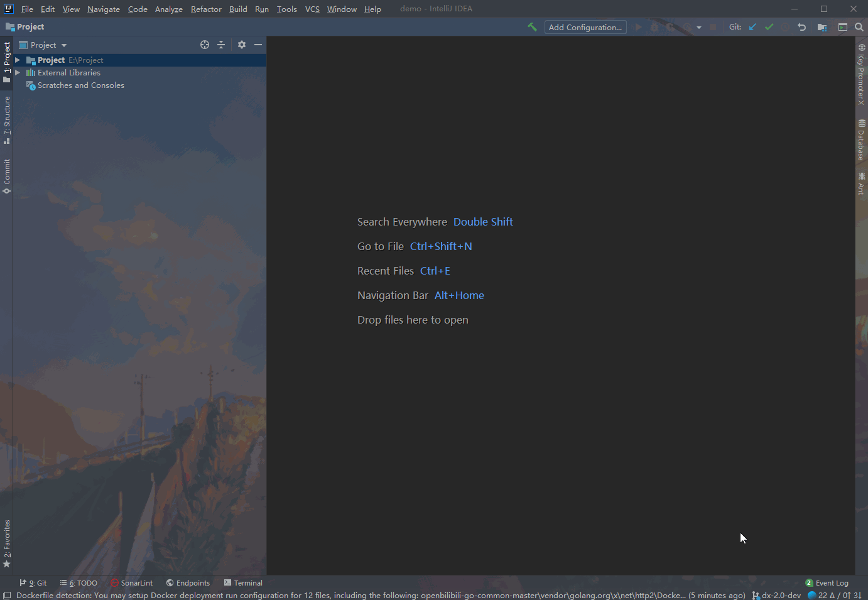Open Project panel settings gear
This screenshot has width=868, height=600.
click(242, 45)
